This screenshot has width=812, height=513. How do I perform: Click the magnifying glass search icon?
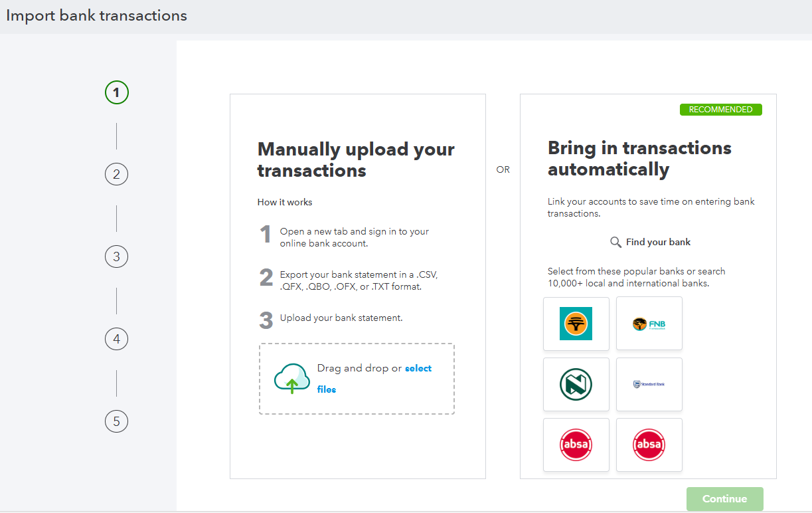click(615, 243)
